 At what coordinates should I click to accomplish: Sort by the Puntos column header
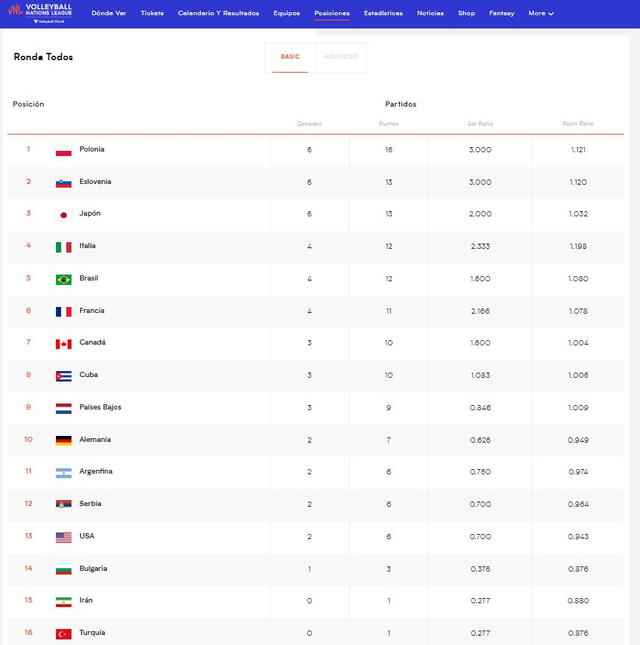point(388,124)
